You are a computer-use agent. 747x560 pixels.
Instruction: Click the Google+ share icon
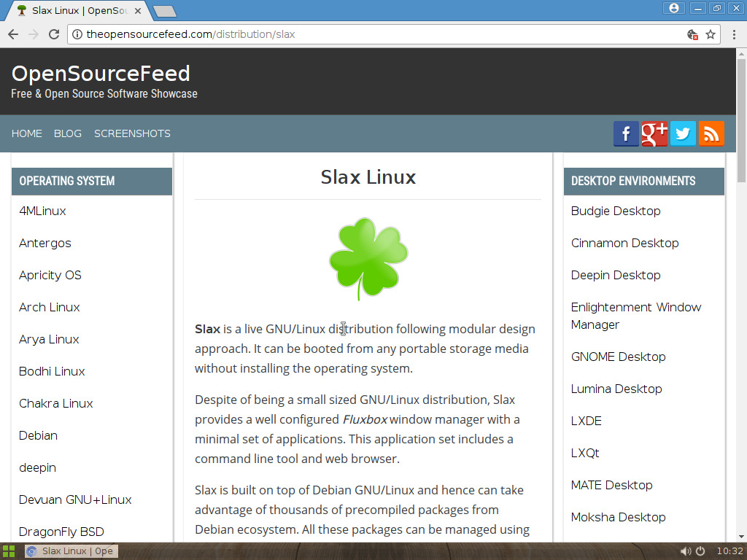(654, 133)
